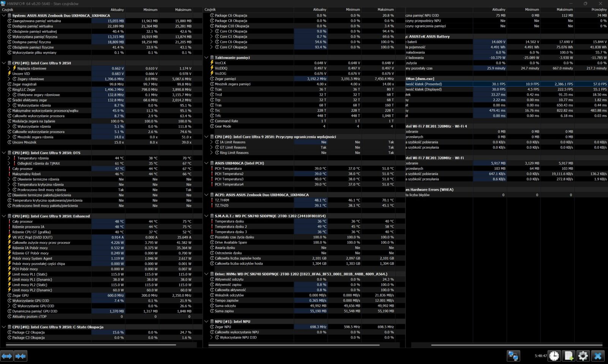Close sensors using the blue X icon
This screenshot has height=364, width=608.
point(598,356)
